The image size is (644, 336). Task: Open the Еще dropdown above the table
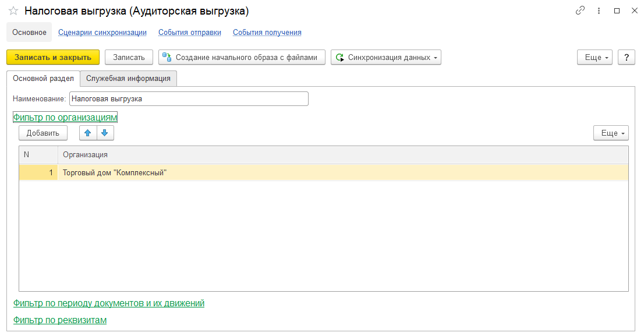click(610, 133)
